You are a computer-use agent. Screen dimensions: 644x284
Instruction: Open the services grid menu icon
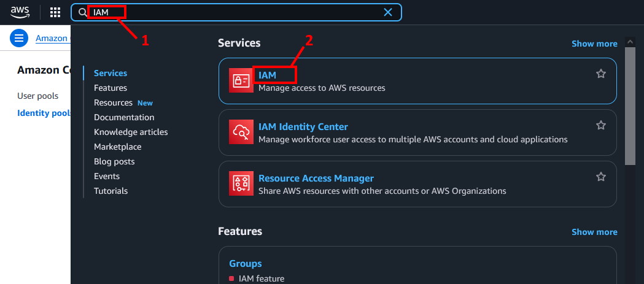click(x=55, y=12)
